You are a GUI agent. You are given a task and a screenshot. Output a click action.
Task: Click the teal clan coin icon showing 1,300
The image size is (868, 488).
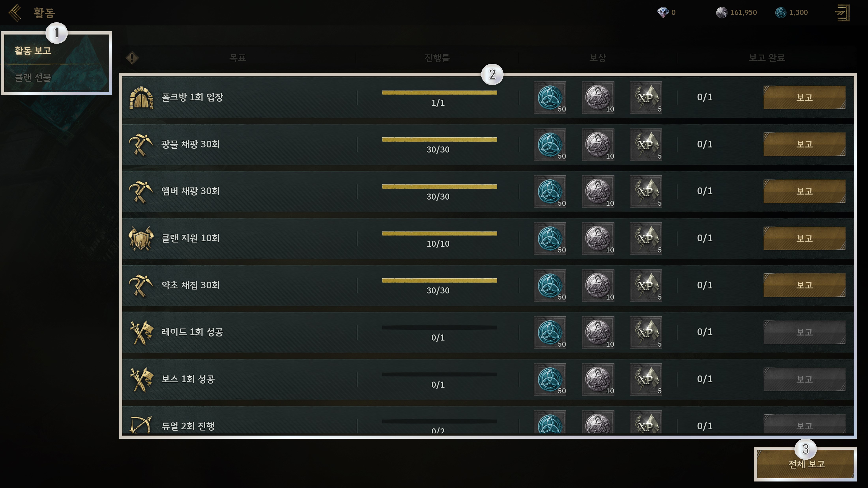(781, 12)
